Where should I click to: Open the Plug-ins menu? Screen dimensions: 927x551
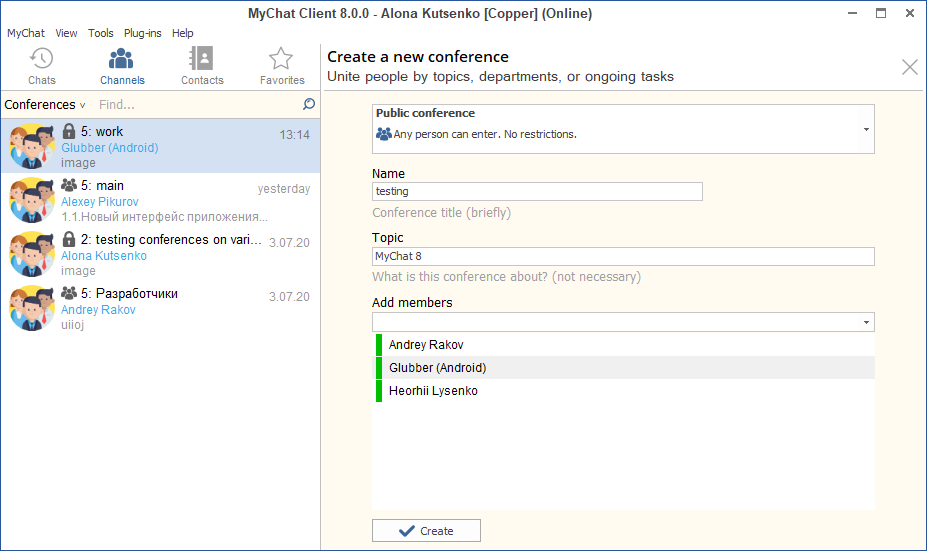142,33
